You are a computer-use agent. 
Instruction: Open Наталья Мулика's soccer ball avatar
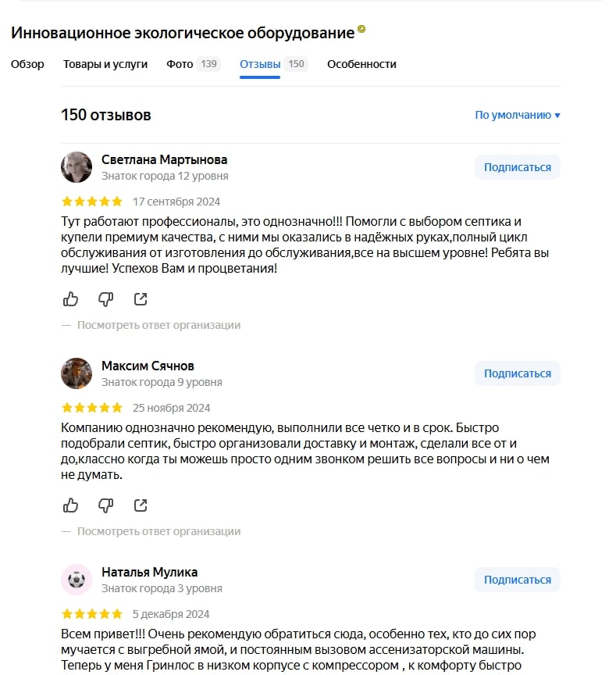pos(77,580)
